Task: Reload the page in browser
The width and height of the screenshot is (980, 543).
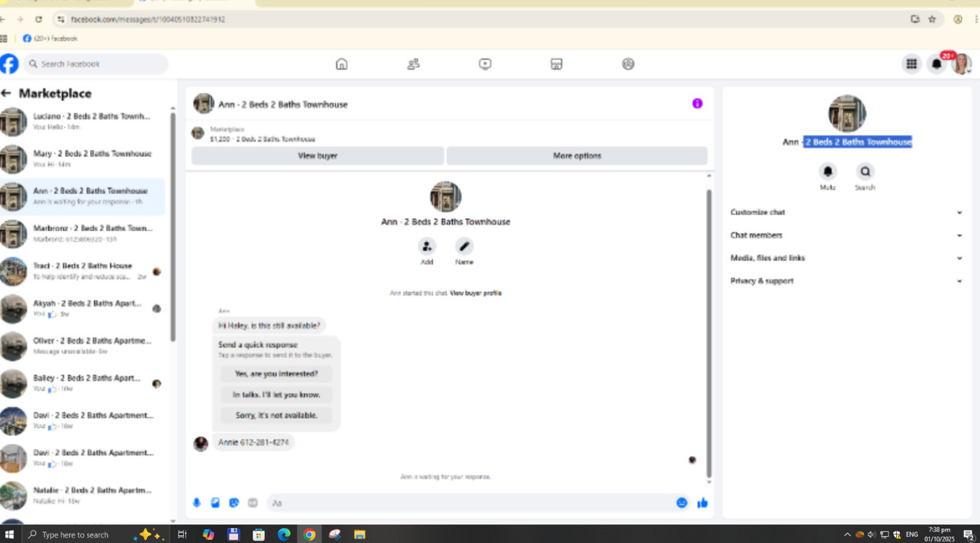Action: (38, 19)
